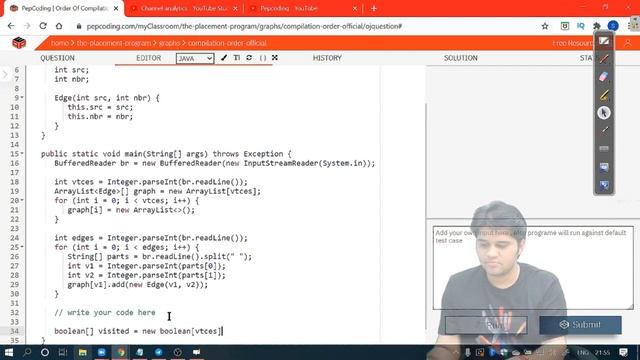Open the notification center in taskbar
This screenshot has width=640, height=360.
(x=623, y=352)
